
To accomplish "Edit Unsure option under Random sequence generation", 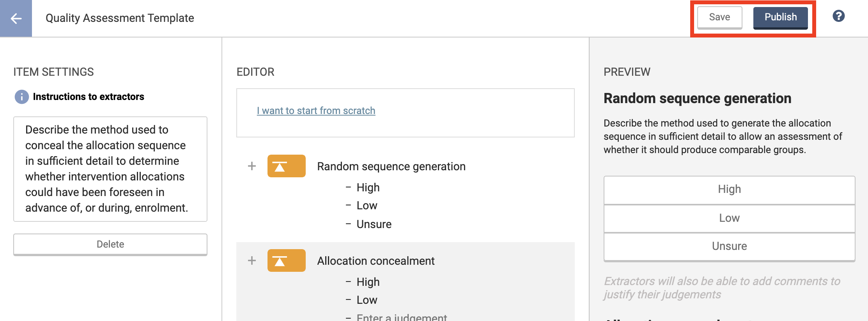I will coord(374,225).
